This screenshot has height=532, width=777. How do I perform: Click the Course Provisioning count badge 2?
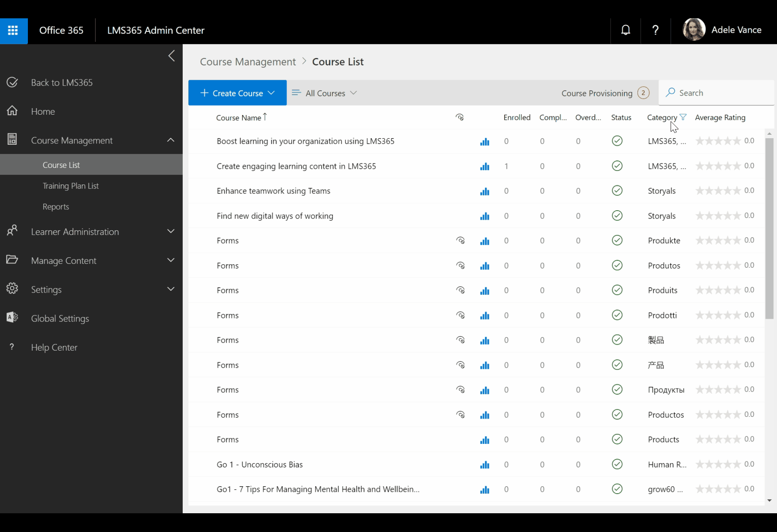[643, 93]
